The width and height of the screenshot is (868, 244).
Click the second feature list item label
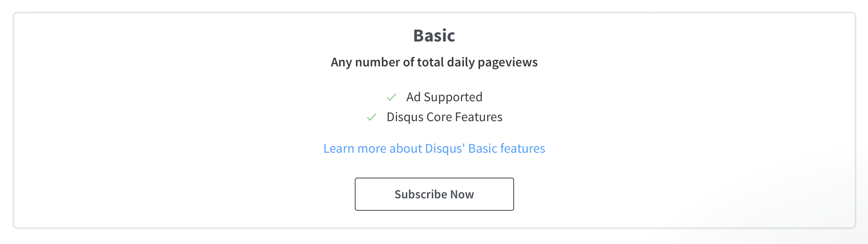tap(444, 117)
